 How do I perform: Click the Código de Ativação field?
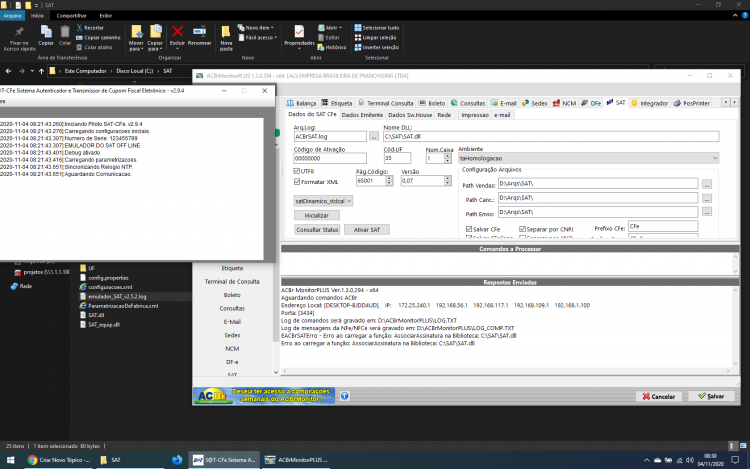330,158
